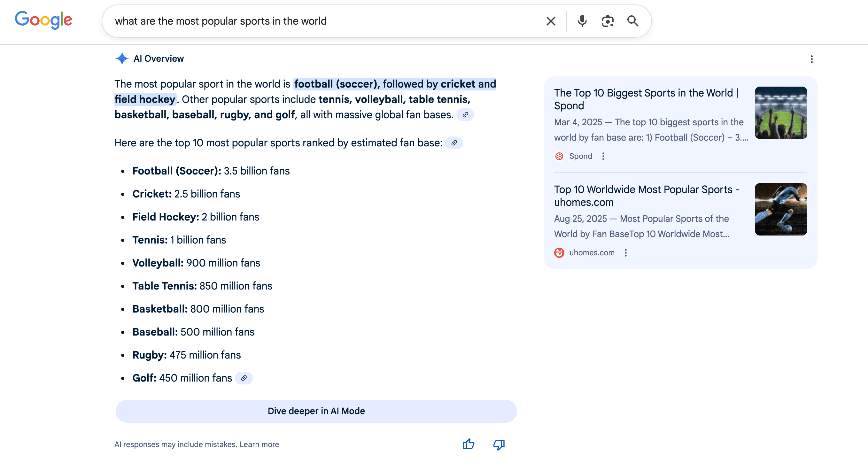The width and height of the screenshot is (868, 464).
Task: Click source link icon after 'estimated fan base'
Action: [454, 143]
